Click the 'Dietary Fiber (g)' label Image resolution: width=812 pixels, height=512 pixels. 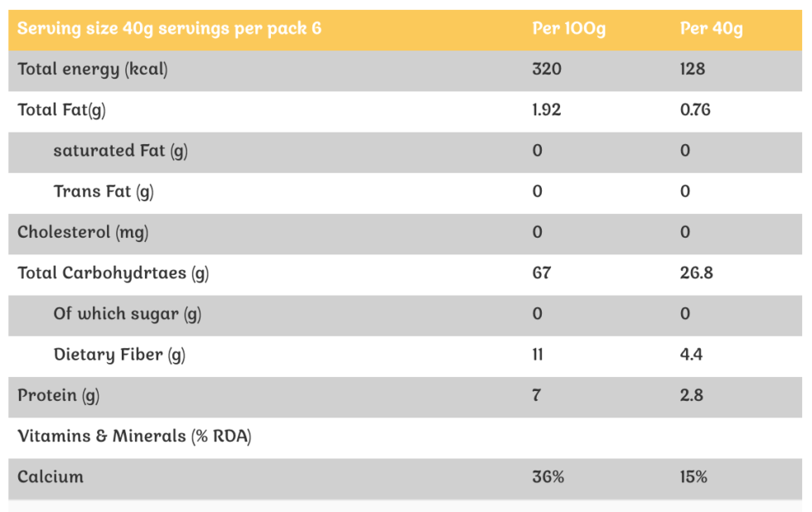click(x=119, y=355)
